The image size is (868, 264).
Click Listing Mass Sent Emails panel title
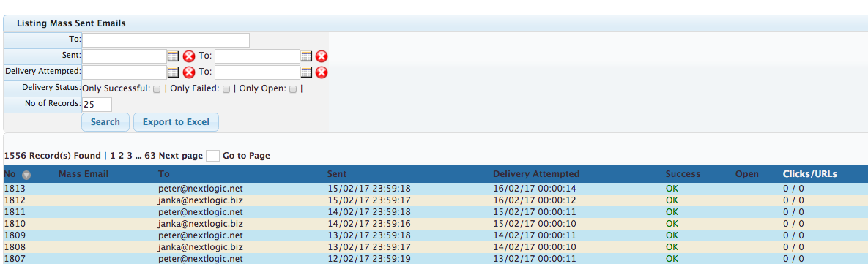[x=71, y=23]
